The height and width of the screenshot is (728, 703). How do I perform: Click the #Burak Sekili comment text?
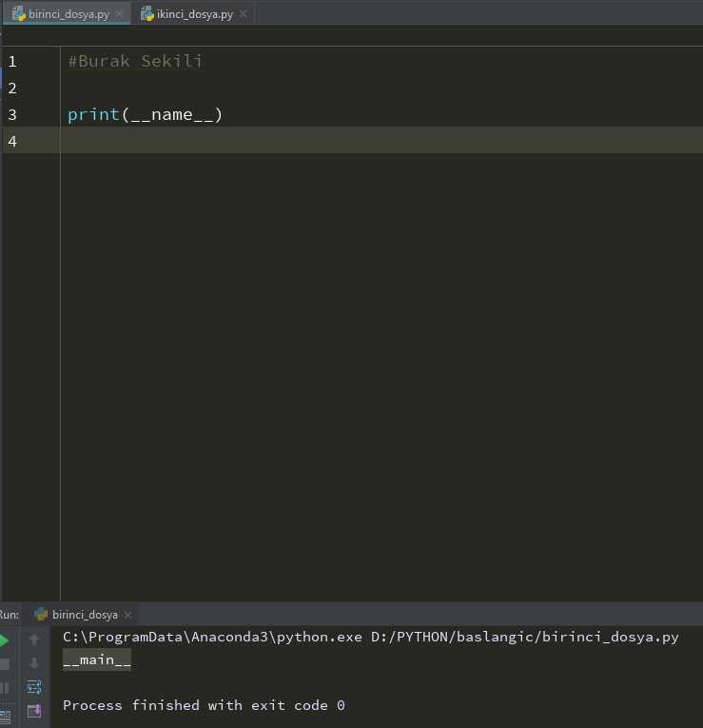pos(135,61)
